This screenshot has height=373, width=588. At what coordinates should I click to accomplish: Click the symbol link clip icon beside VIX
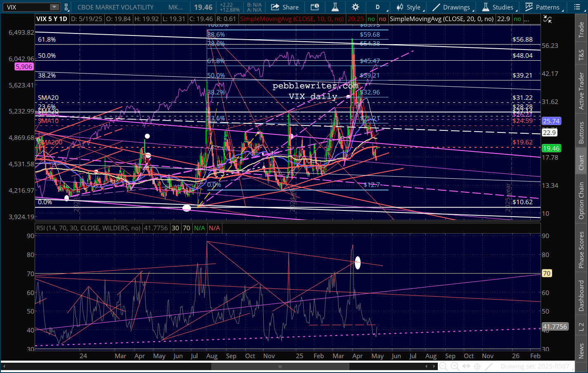click(66, 7)
